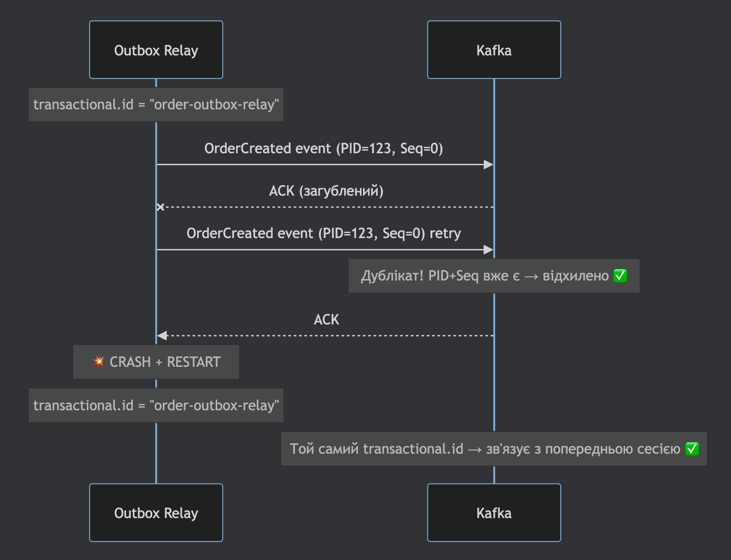Click the 'OrderCreated event (PID=123, Seq=0)' first message label

(324, 148)
